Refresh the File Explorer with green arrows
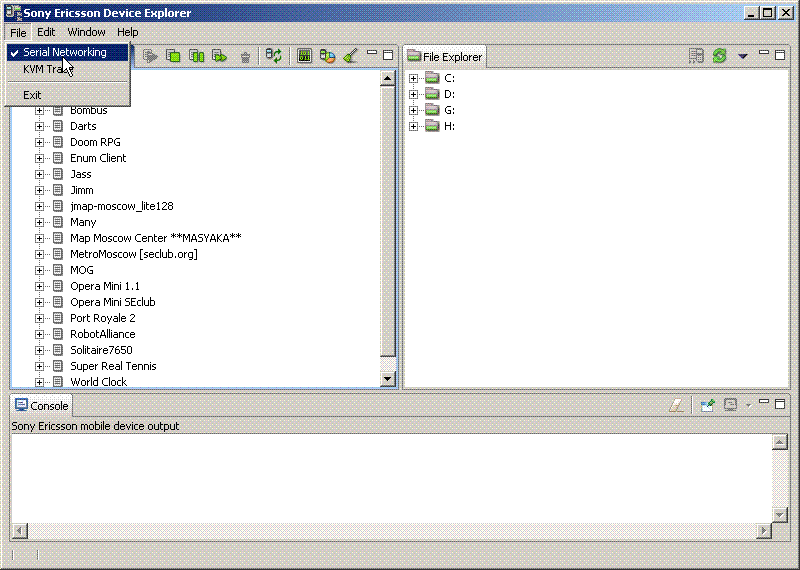This screenshot has height=570, width=800. (x=719, y=56)
